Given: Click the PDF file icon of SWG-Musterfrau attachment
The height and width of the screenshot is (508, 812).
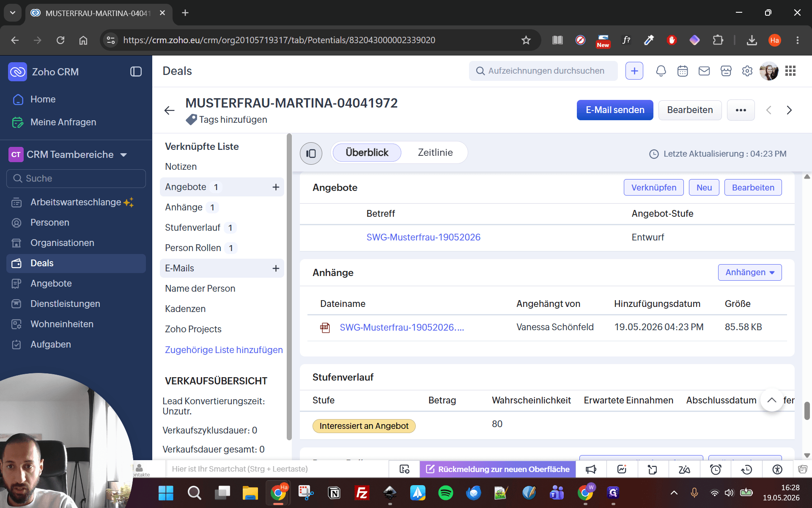Looking at the screenshot, I should [325, 327].
